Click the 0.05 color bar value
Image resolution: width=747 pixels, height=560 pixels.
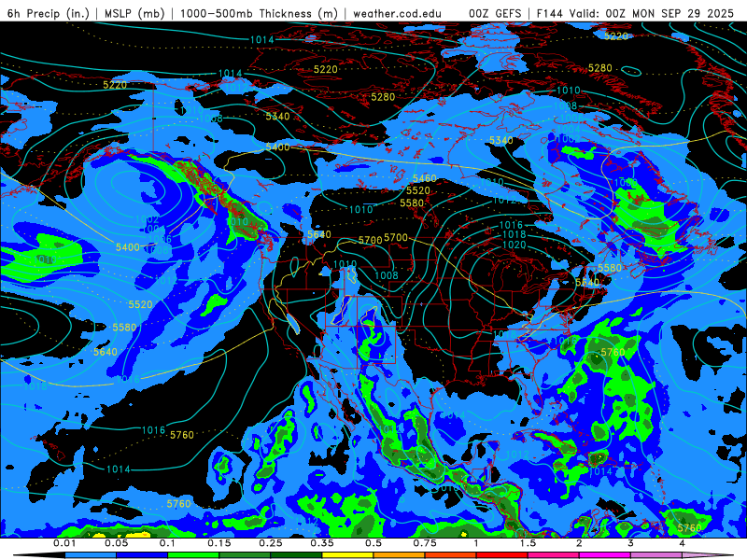tap(116, 543)
